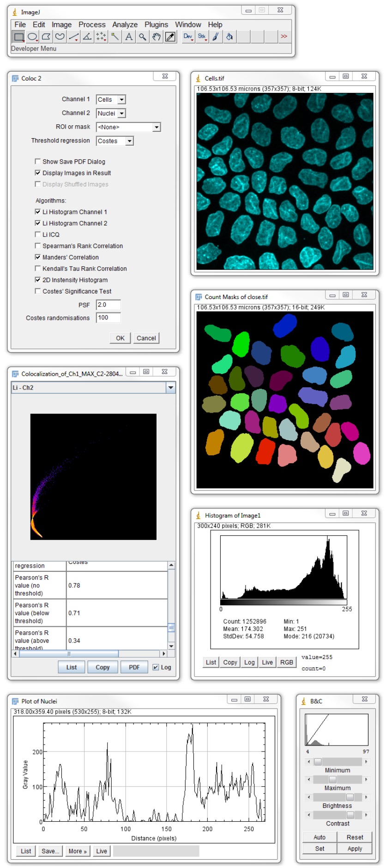Viewport: 386px width, 868px height.
Task: Select the Angle tool
Action: [87, 37]
